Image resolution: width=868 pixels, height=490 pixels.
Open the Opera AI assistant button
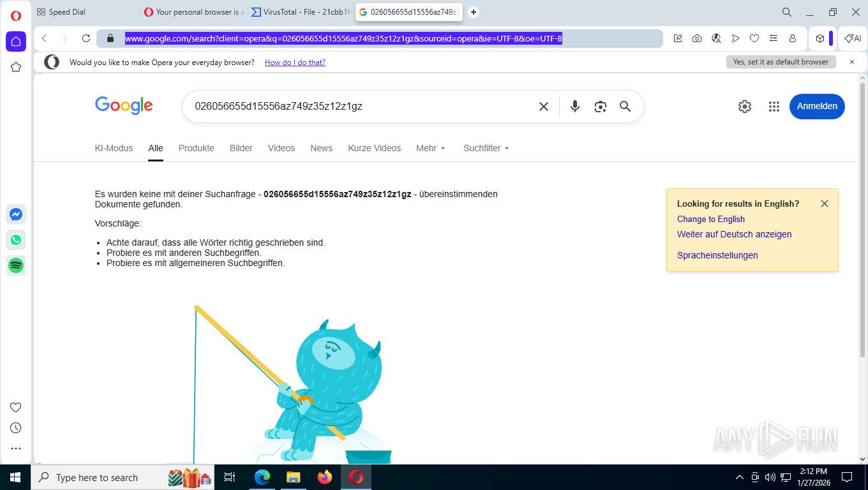[853, 38]
